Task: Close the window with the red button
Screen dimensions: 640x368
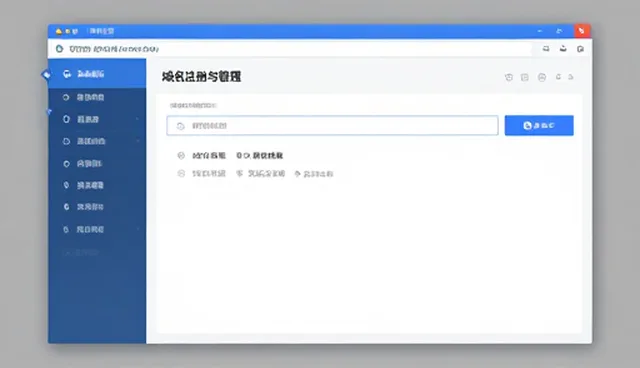Action: pyautogui.click(x=582, y=31)
